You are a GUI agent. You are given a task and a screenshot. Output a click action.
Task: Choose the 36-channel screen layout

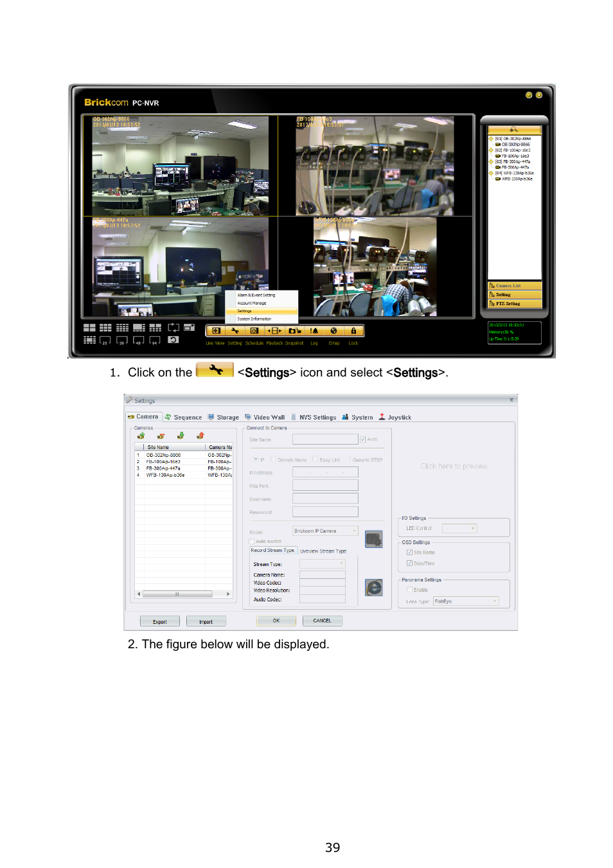121,341
